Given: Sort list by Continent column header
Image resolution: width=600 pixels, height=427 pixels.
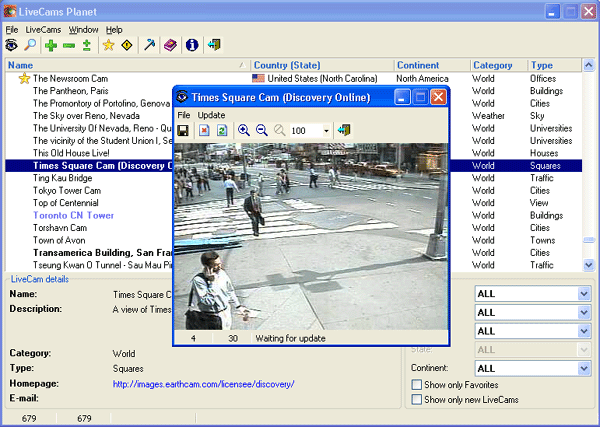Looking at the screenshot, I should 432,65.
